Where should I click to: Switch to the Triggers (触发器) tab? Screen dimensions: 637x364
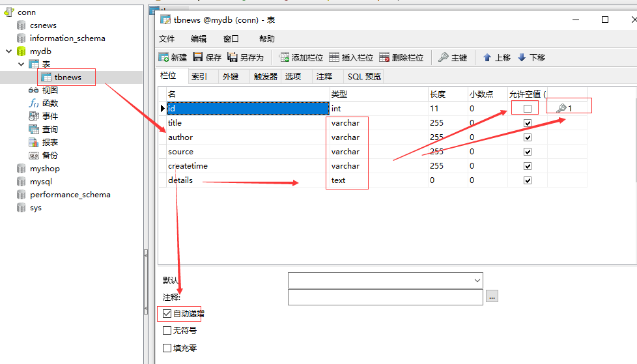point(266,76)
